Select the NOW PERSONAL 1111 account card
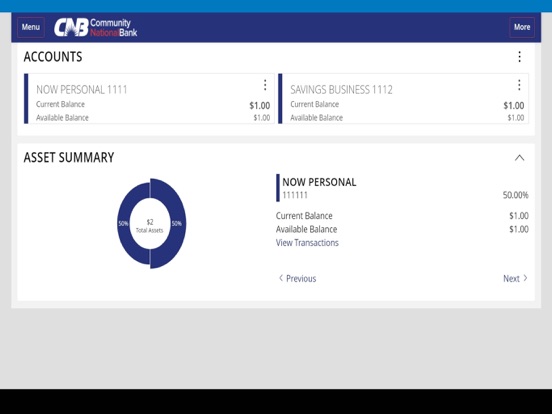 [149, 99]
